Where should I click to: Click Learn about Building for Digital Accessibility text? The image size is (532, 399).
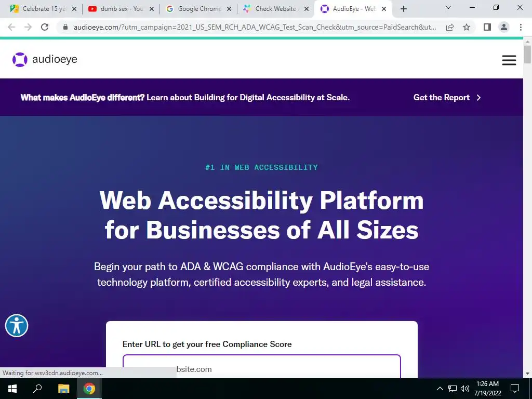pyautogui.click(x=248, y=97)
